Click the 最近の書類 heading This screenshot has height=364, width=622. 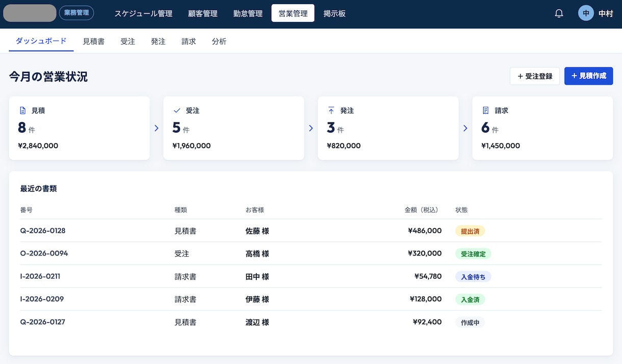pyautogui.click(x=38, y=189)
